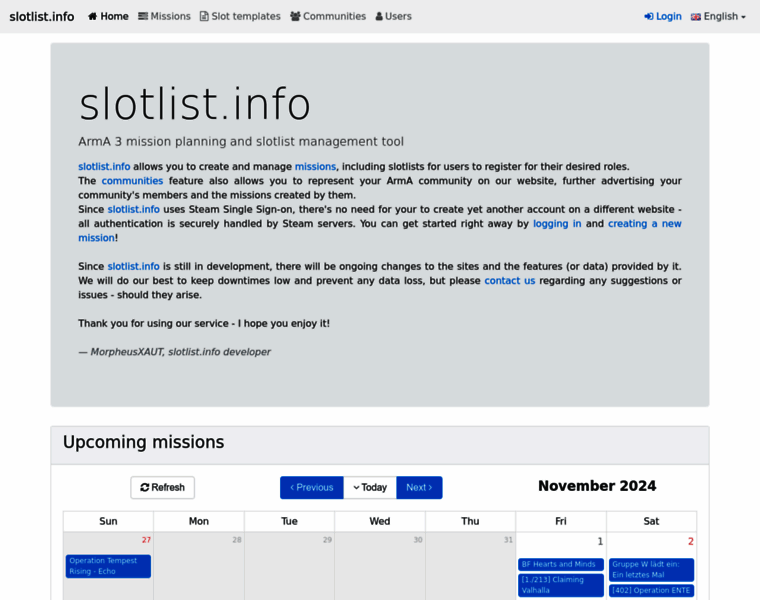Click day 1 in the Friday cell

tap(600, 541)
